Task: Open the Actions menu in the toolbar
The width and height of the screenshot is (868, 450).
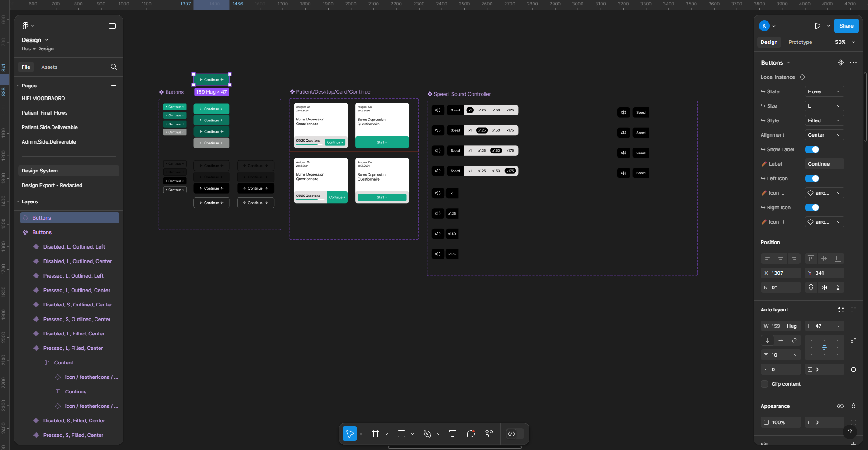Action: (x=489, y=433)
